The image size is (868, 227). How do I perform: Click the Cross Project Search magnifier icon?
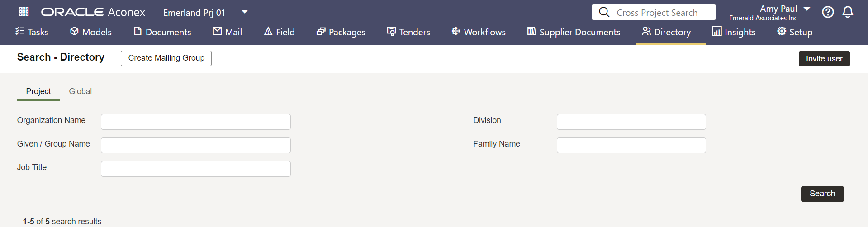point(604,12)
